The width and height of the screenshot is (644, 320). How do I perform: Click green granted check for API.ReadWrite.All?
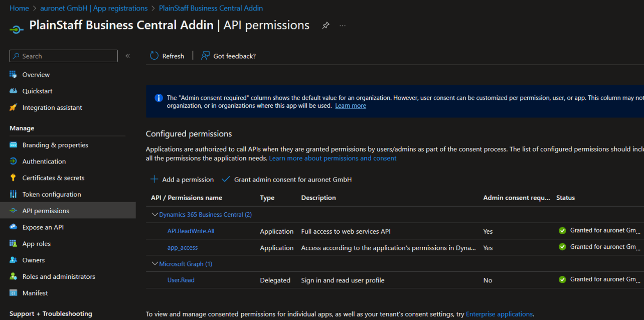tap(562, 231)
